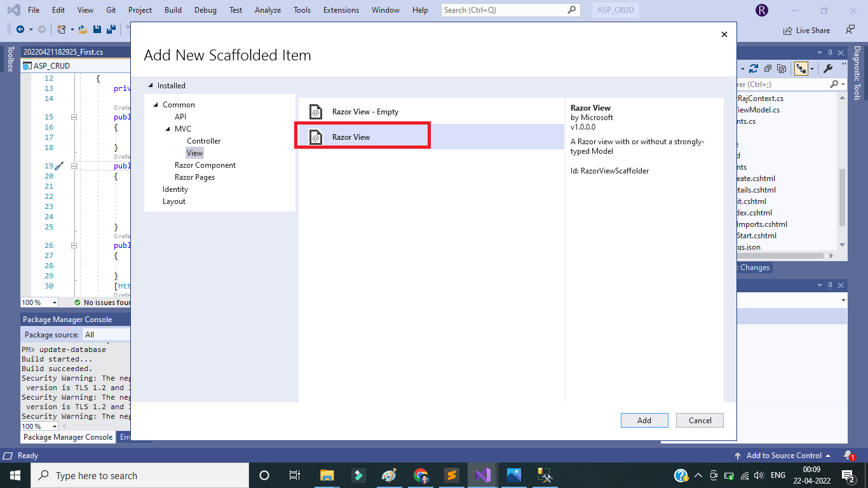Open the Package source dropdown
The height and width of the screenshot is (488, 868).
(107, 334)
